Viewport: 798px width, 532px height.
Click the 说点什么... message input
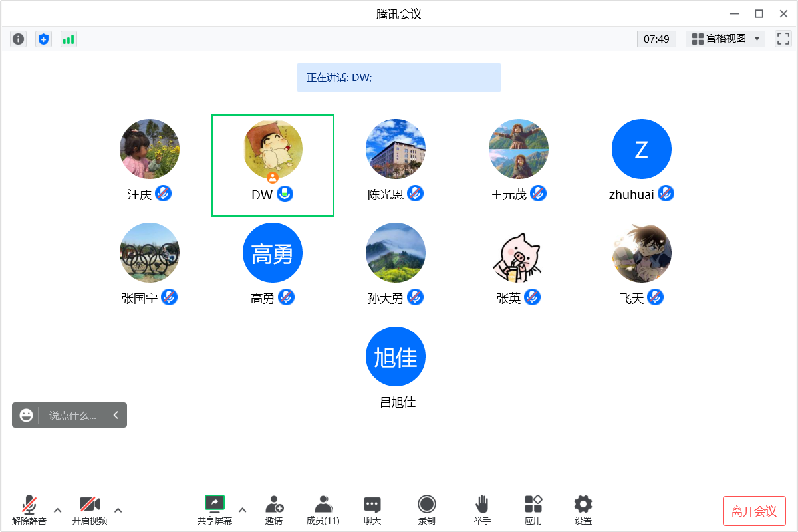(x=72, y=415)
